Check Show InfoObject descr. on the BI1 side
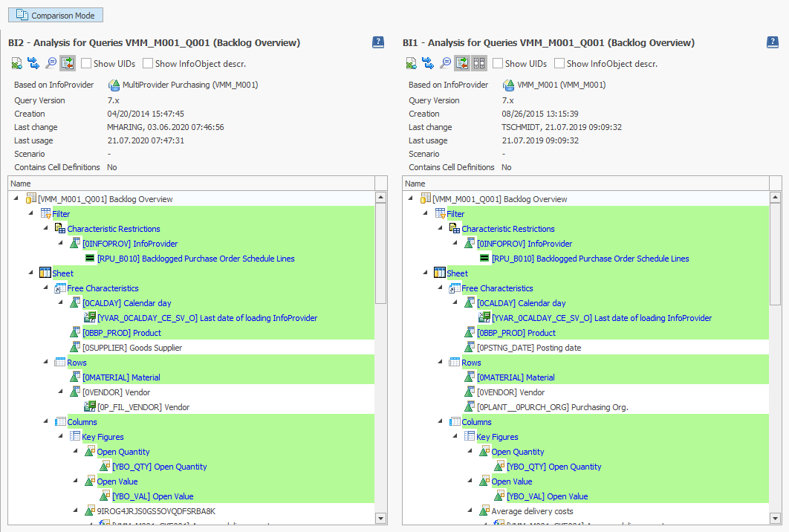789x532 pixels. tap(559, 63)
